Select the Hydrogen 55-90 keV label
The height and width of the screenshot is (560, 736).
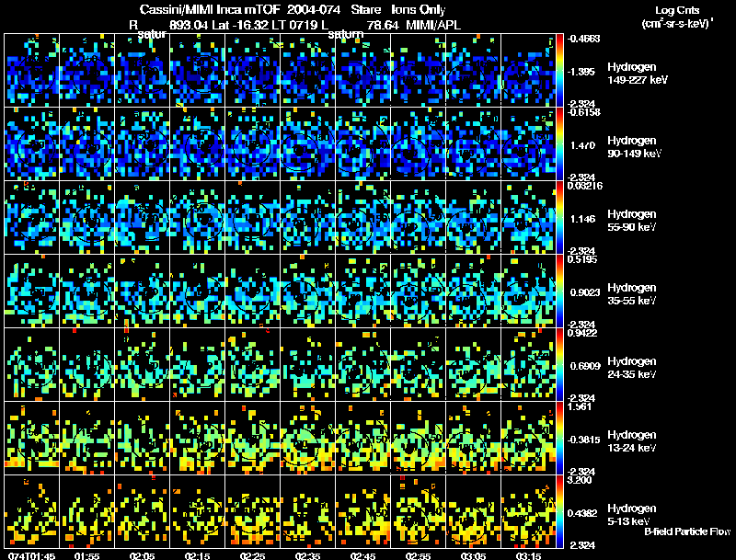click(x=632, y=221)
